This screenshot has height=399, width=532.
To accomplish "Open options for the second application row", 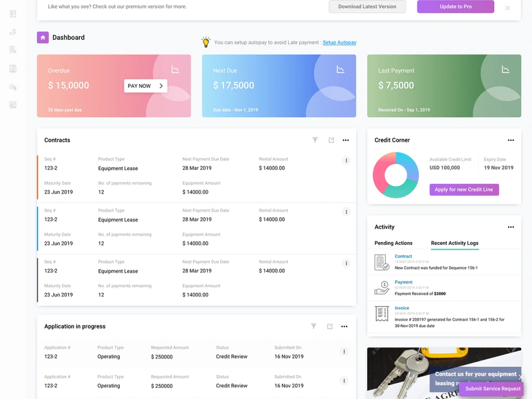I will [x=344, y=381].
